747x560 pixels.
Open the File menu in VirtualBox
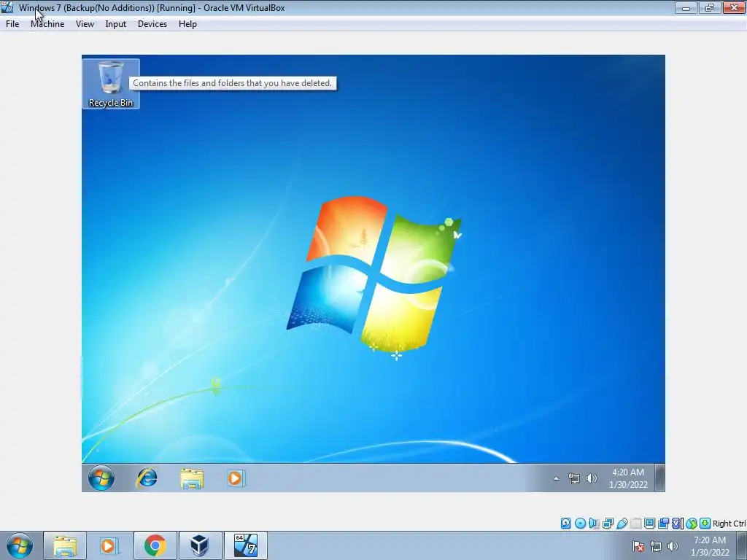click(x=12, y=24)
